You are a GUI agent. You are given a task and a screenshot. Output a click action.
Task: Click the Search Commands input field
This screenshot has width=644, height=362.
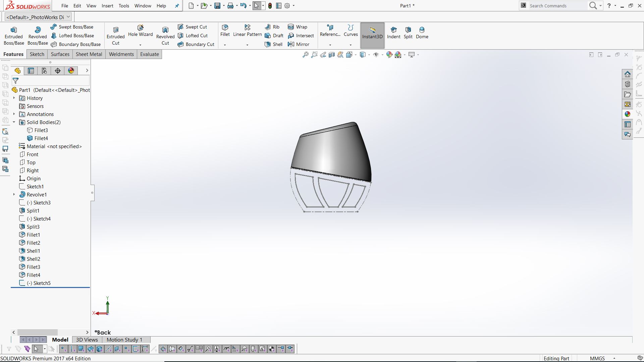coord(557,6)
